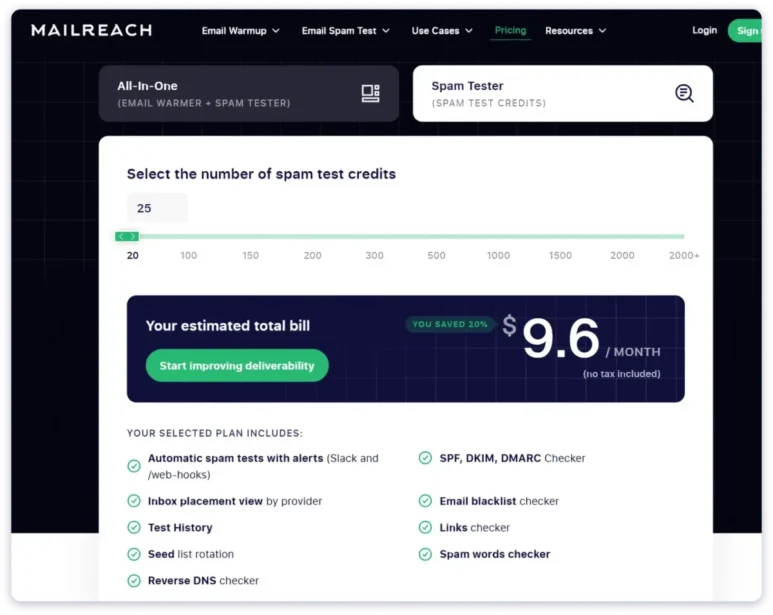773x615 pixels.
Task: Click the 500 mark on credits slider
Action: (x=436, y=256)
